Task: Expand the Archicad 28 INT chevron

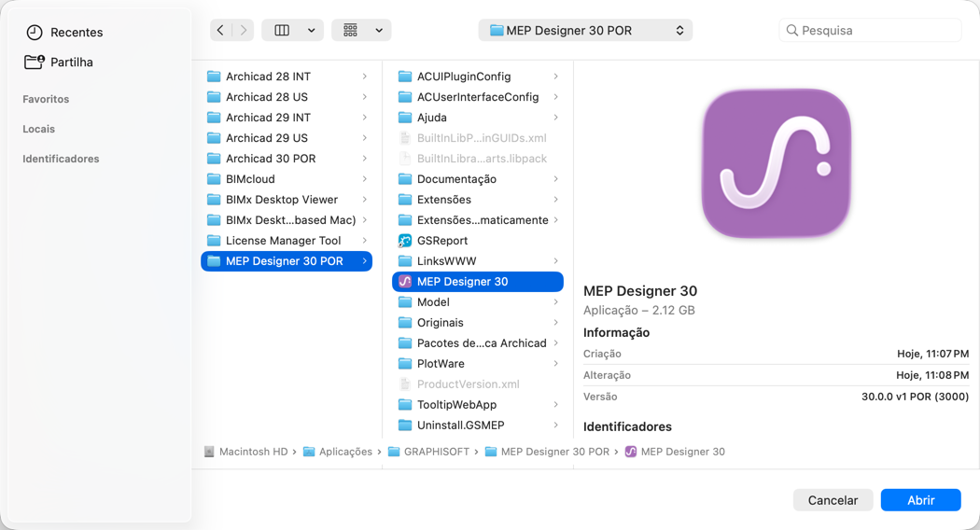Action: (x=364, y=77)
